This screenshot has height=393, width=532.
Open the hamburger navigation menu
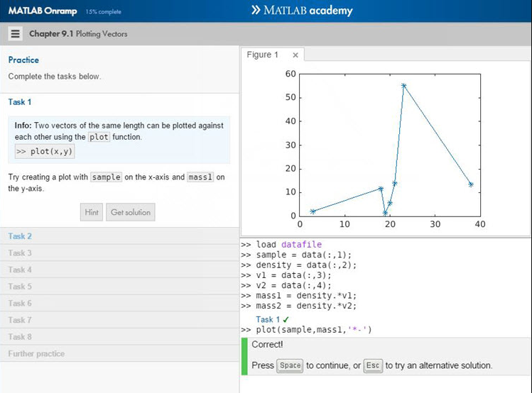click(15, 34)
